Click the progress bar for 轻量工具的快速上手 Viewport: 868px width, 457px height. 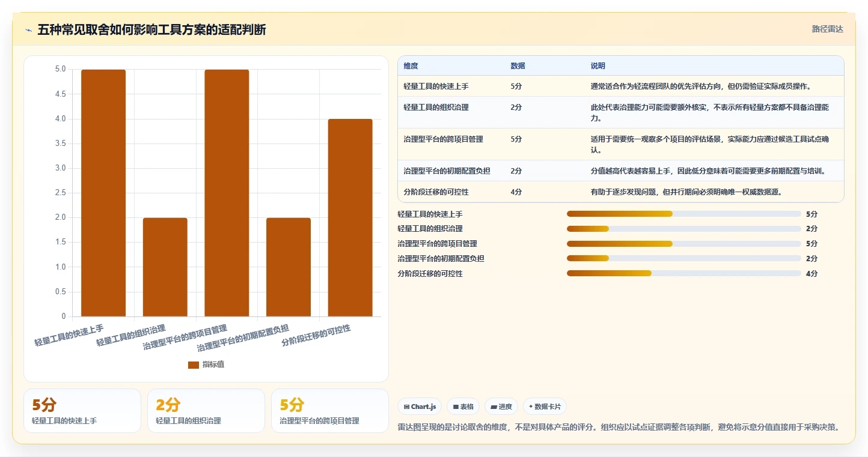pos(684,214)
